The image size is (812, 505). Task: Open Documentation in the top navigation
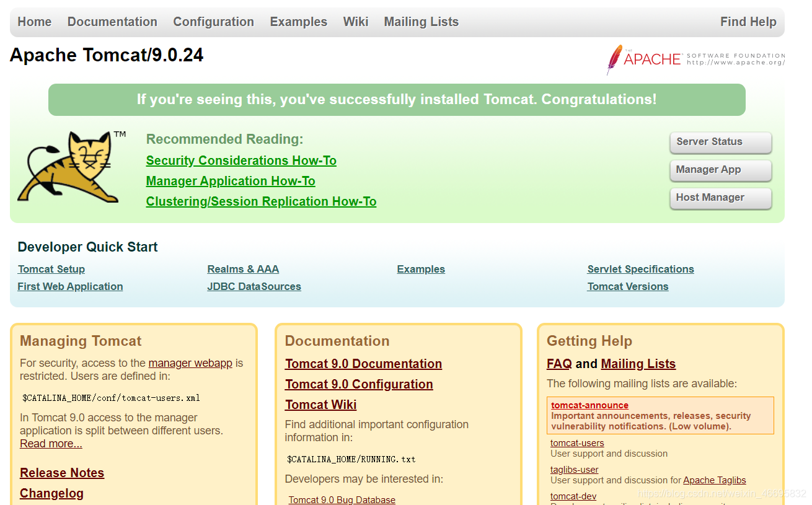point(112,22)
